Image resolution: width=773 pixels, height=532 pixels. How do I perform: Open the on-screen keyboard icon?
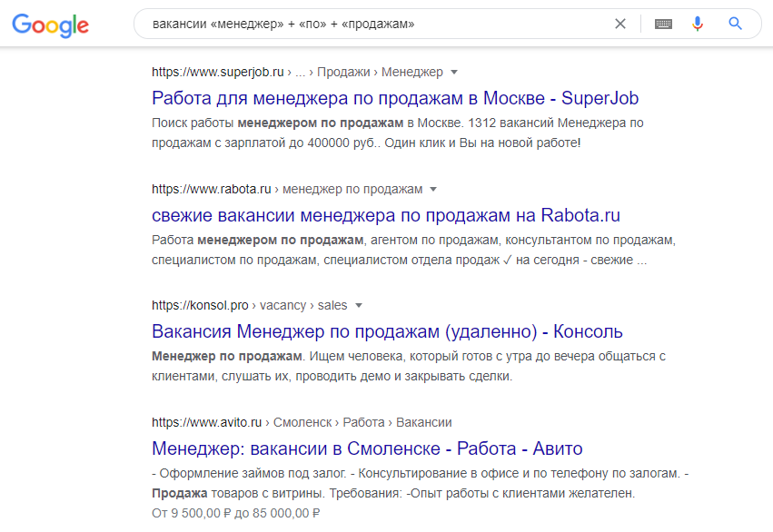pos(662,25)
